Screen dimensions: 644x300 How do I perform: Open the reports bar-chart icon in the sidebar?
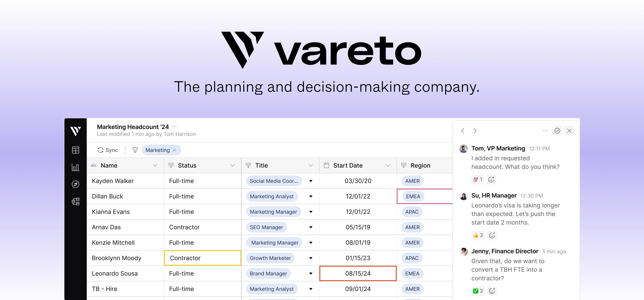pos(76,167)
